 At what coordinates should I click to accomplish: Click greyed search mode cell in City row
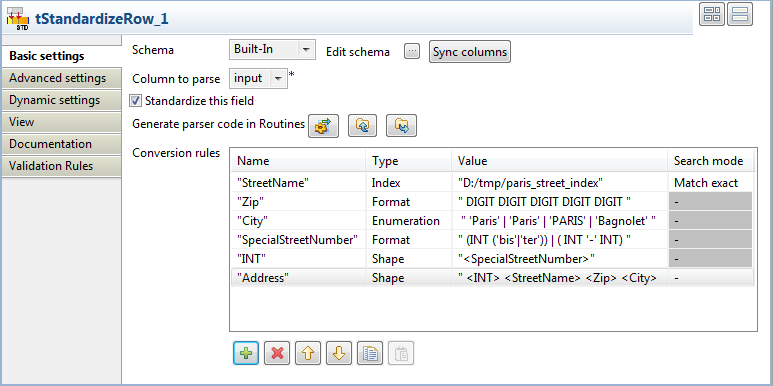(x=710, y=221)
